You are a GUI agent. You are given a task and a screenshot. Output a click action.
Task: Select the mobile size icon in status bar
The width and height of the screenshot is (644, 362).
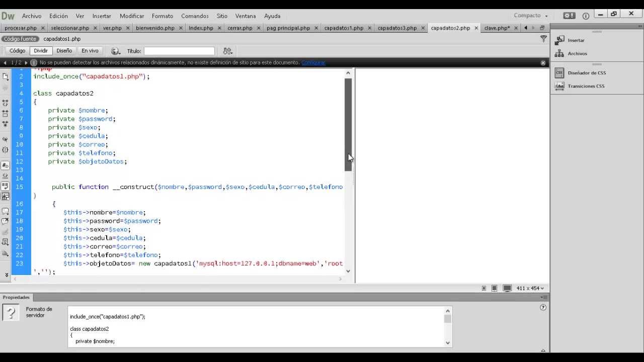484,289
